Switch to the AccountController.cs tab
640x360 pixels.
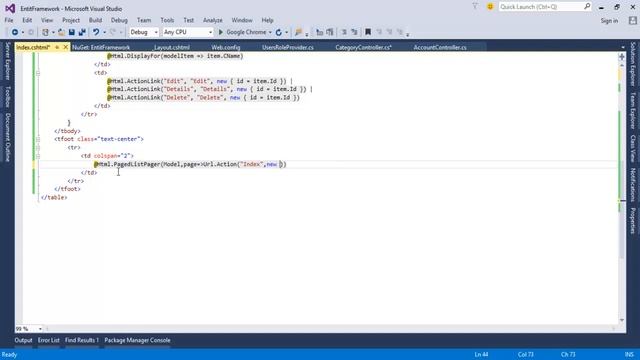pyautogui.click(x=440, y=47)
